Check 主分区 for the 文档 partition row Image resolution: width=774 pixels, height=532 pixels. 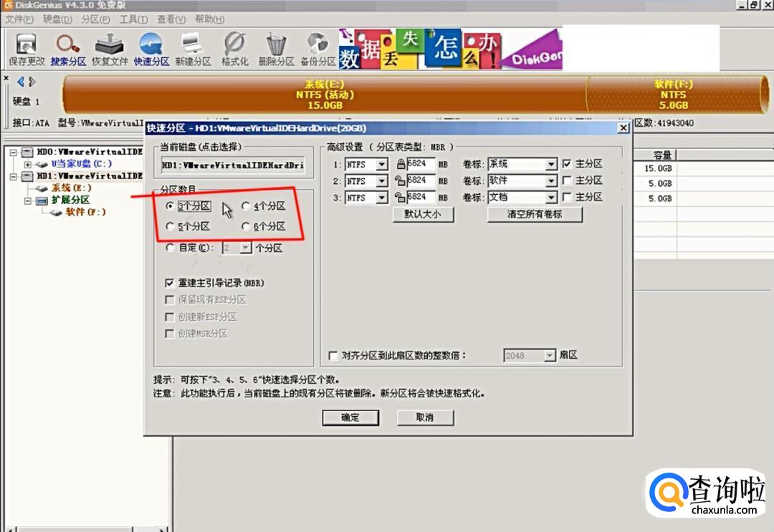[567, 197]
